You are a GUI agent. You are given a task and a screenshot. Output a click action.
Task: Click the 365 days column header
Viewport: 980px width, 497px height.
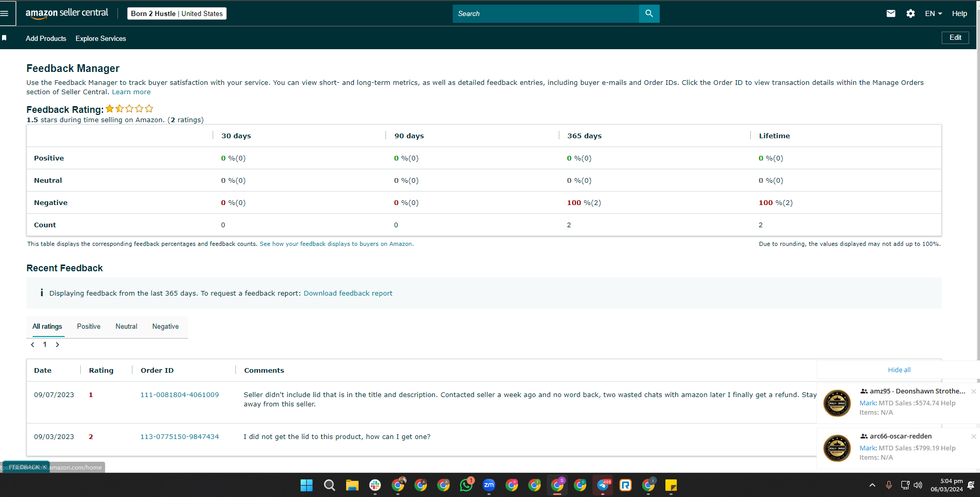(x=584, y=136)
